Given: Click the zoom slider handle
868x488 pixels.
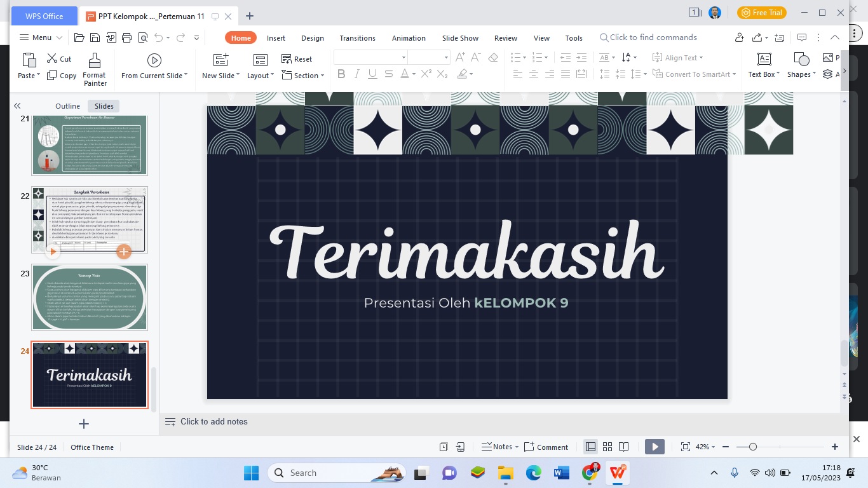Looking at the screenshot, I should 752,447.
